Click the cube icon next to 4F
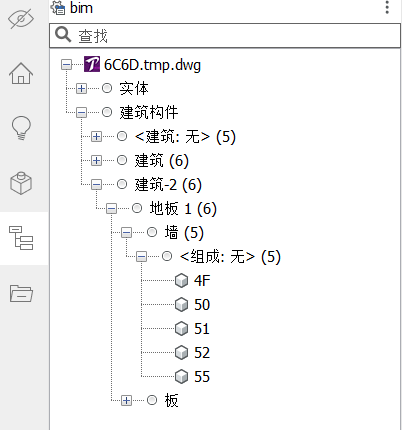The height and width of the screenshot is (430, 402). tap(181, 281)
